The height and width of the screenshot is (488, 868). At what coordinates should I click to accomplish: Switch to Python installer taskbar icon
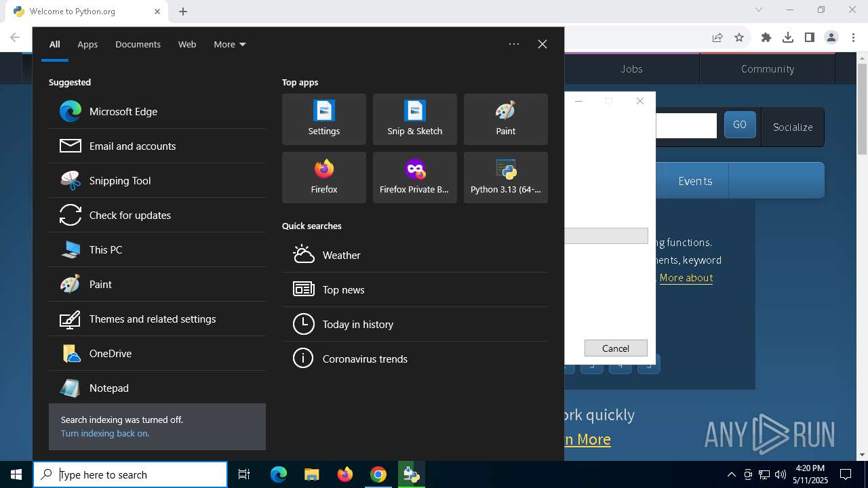click(411, 474)
